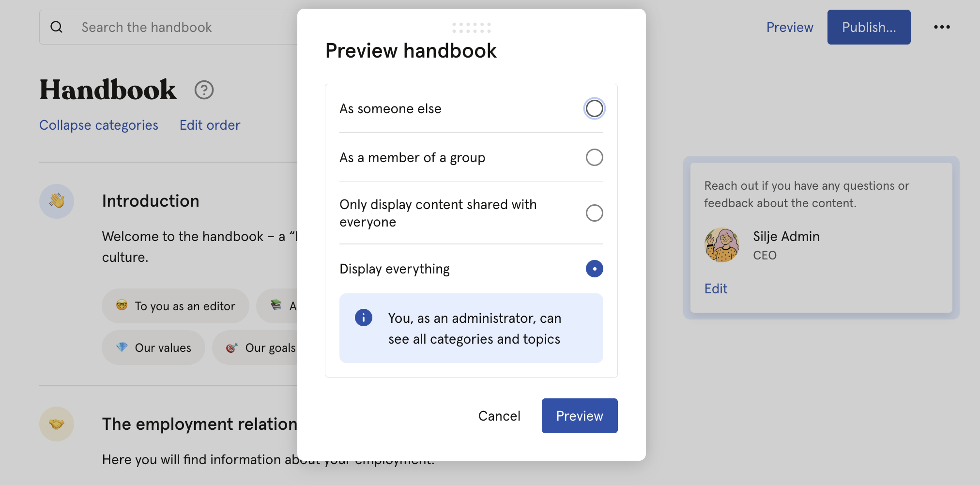Viewport: 980px width, 485px height.
Task: Open the three-dot more options menu
Action: (942, 27)
